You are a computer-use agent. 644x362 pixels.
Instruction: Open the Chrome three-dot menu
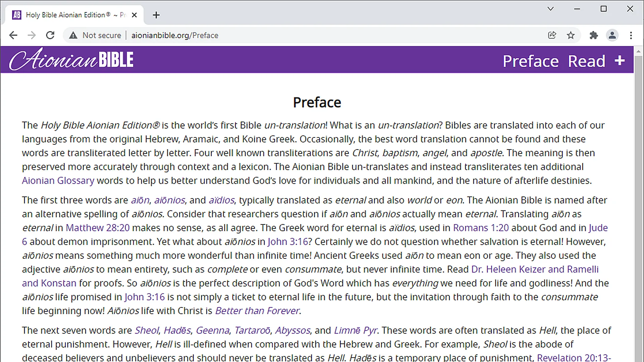pyautogui.click(x=631, y=35)
